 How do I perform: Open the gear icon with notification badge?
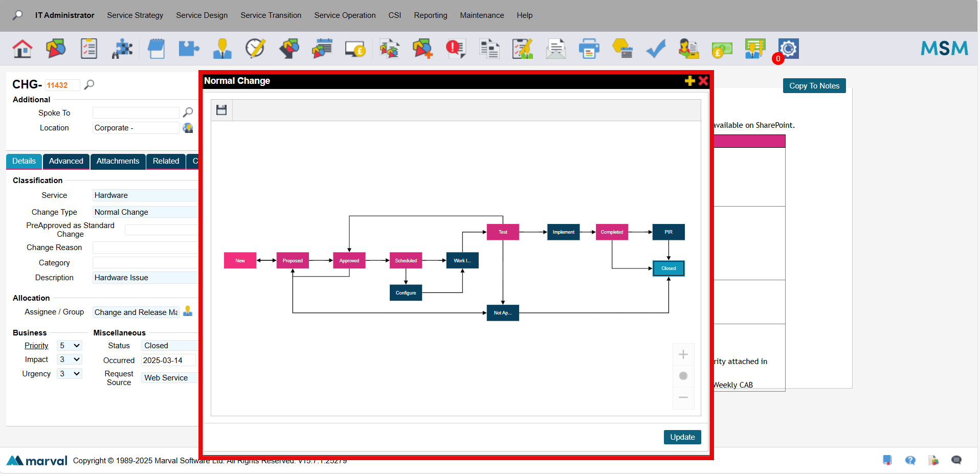pos(788,49)
